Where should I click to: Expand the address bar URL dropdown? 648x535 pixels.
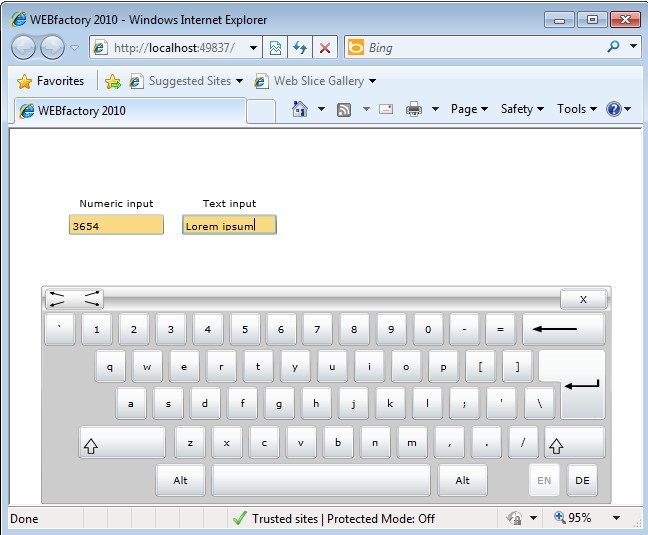(x=252, y=48)
